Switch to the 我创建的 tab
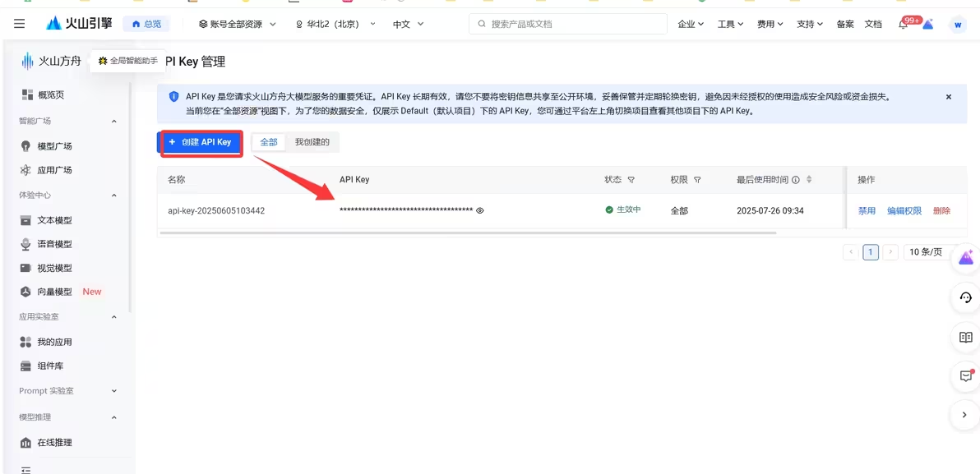 [x=315, y=141]
